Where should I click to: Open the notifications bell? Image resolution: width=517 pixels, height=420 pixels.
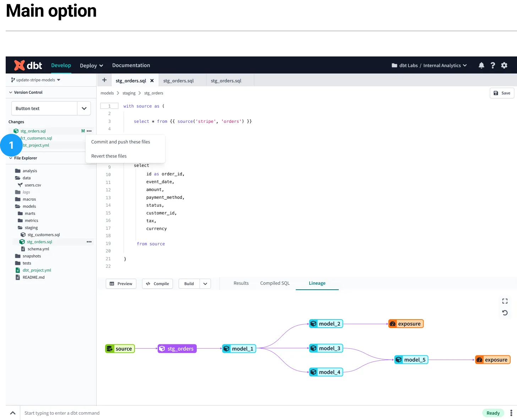pos(481,65)
